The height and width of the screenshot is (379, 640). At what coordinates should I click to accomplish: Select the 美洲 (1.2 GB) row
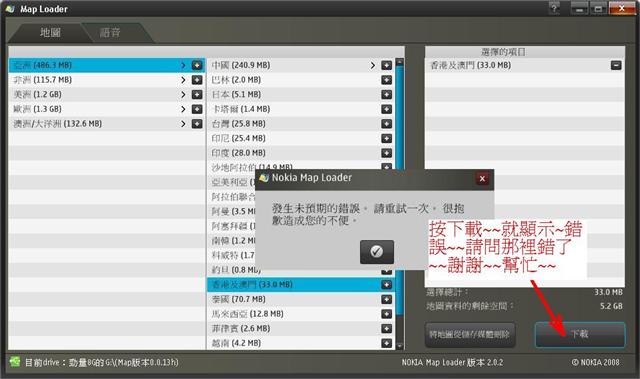(x=107, y=95)
